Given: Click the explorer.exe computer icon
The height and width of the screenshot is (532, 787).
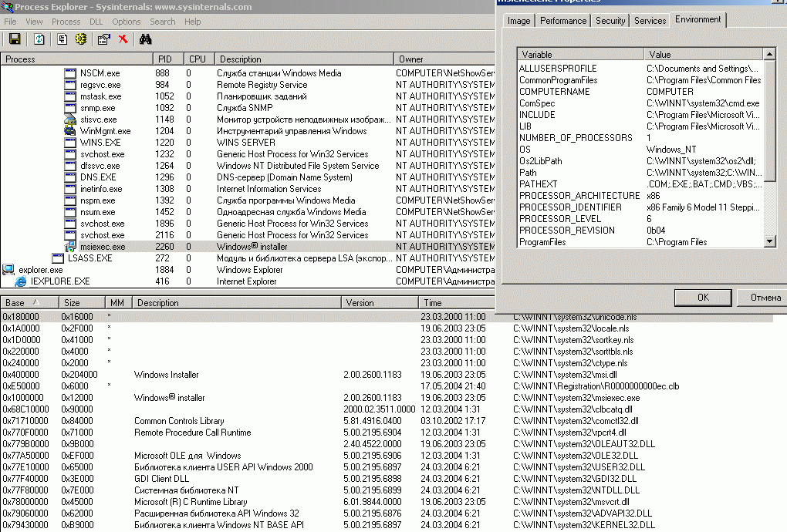Looking at the screenshot, I should point(8,270).
